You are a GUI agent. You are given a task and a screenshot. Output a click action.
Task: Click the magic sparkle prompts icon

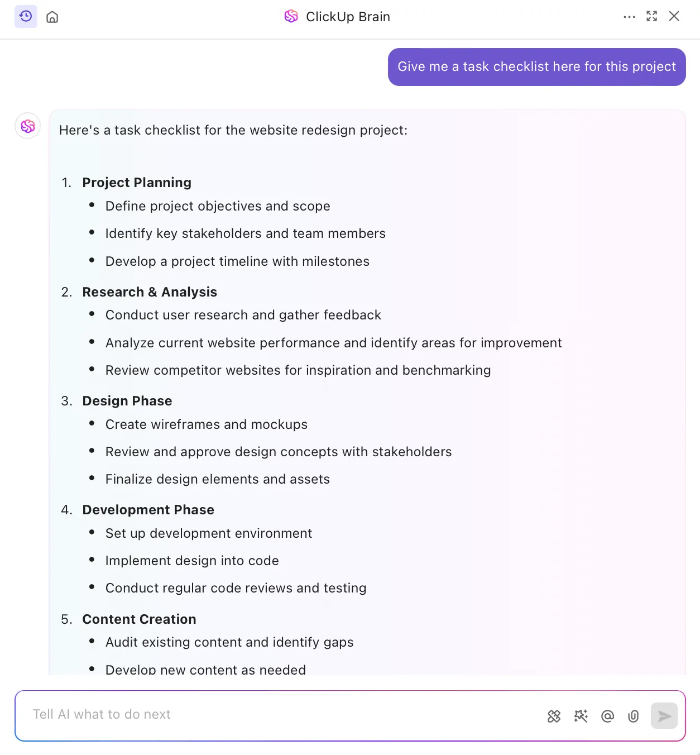(x=581, y=716)
